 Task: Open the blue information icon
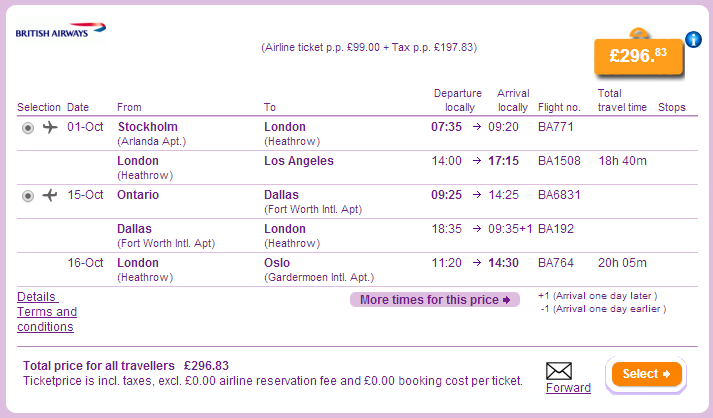coord(692,40)
